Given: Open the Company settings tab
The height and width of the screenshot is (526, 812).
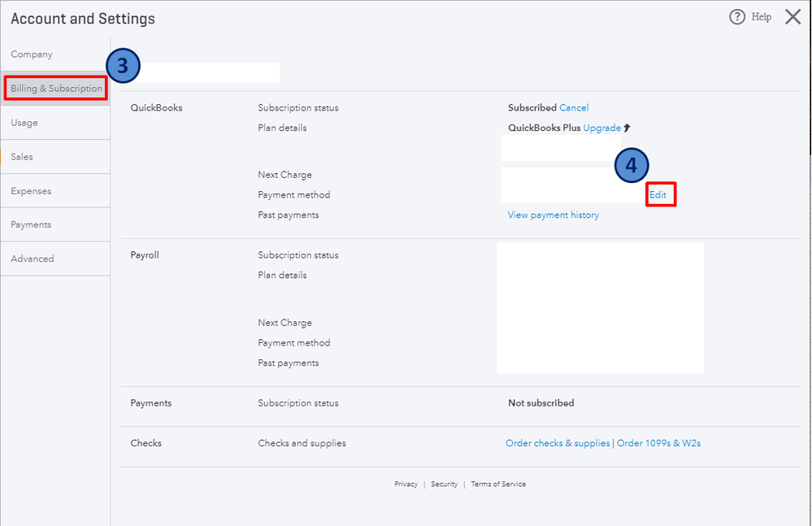Looking at the screenshot, I should (x=32, y=54).
